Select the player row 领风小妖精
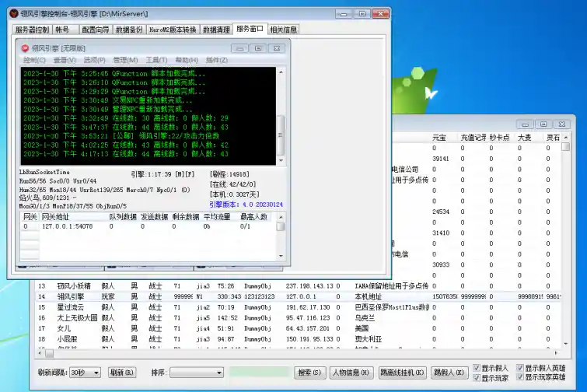This screenshot has height=392, width=587. tap(298, 286)
